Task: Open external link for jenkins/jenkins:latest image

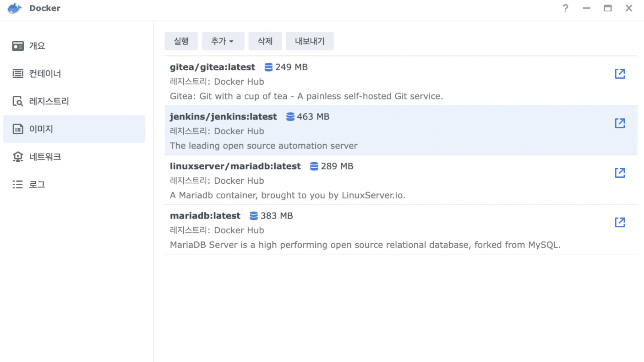Action: click(x=620, y=123)
